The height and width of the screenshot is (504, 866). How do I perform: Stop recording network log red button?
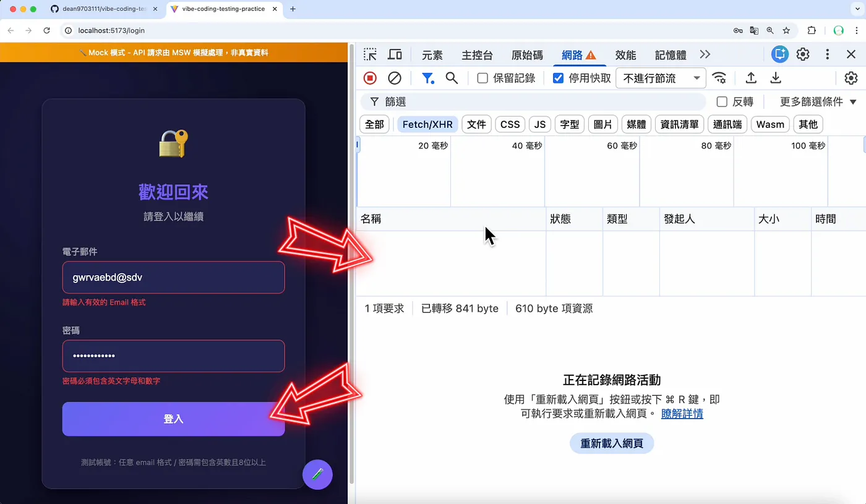370,78
